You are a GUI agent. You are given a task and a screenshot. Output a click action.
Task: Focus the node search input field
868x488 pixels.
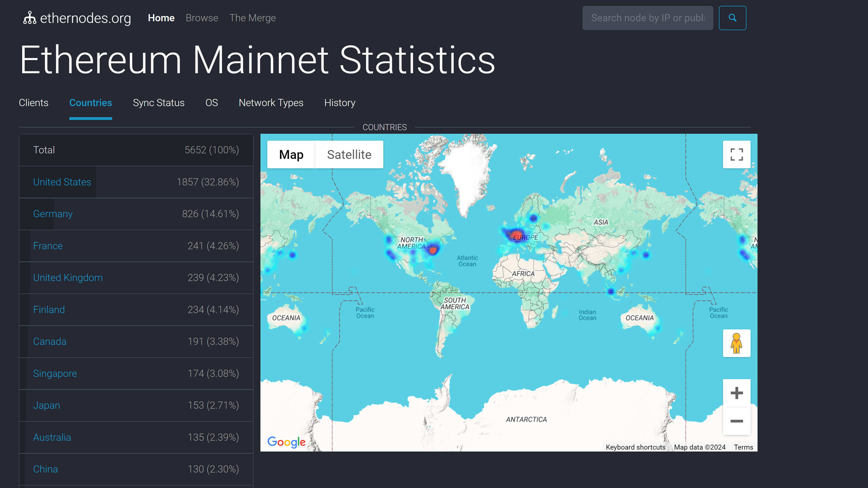[647, 18]
